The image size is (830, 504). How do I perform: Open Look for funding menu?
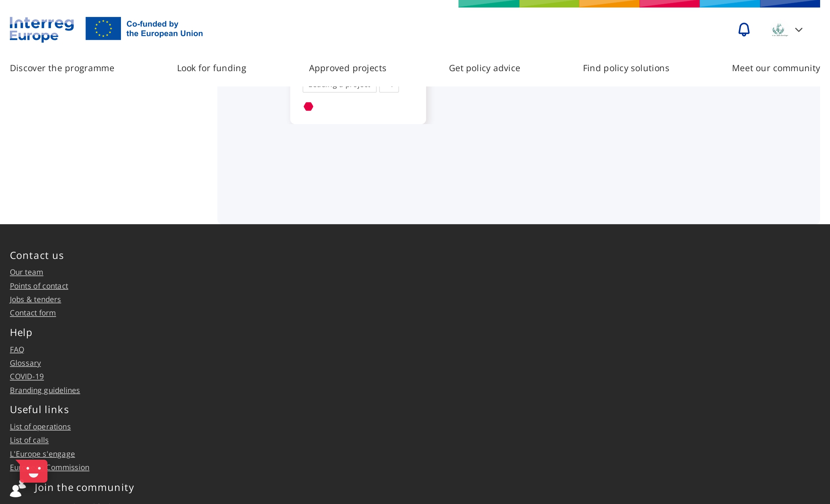211,68
